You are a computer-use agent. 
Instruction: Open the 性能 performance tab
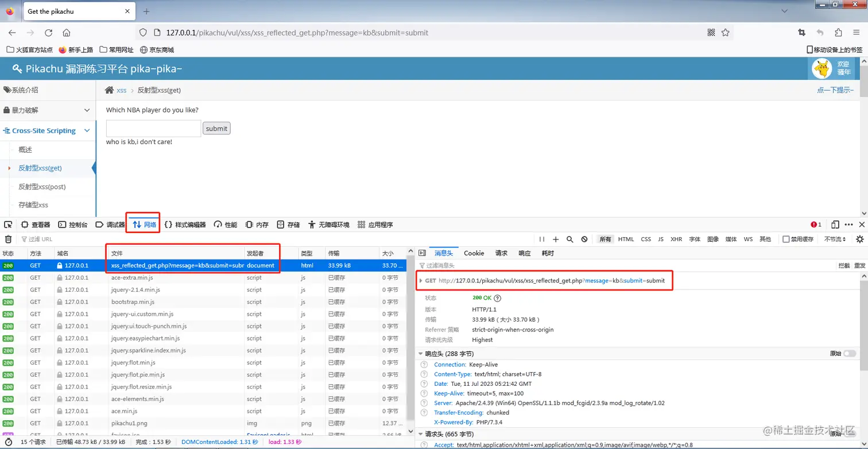(225, 225)
